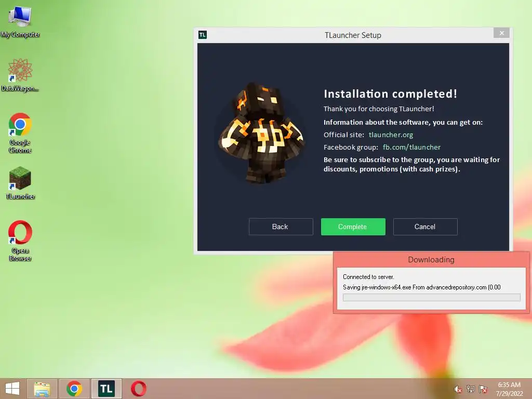The width and height of the screenshot is (532, 399).
Task: Click the 'Connected to server.' status text
Action: 368,277
